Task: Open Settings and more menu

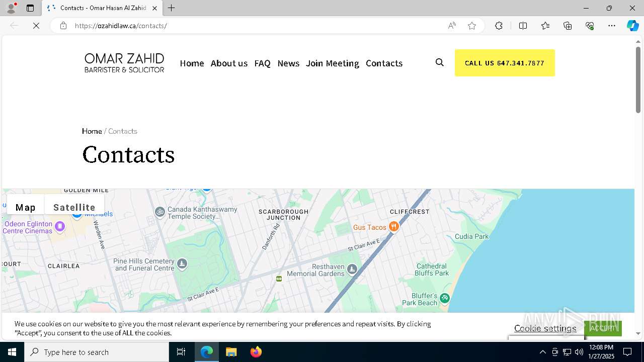Action: tap(612, 26)
